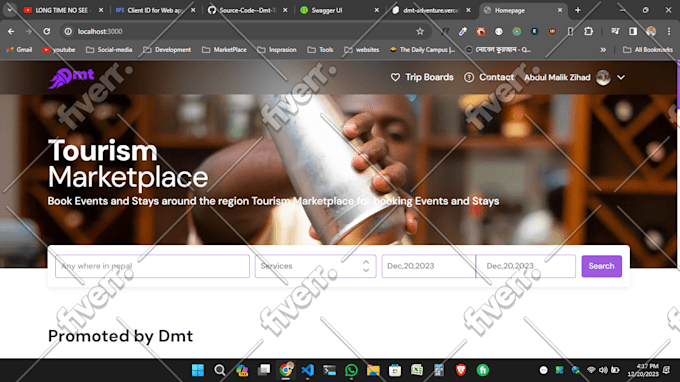680x382 pixels.
Task: Open the All Bookmarks folder
Action: [x=648, y=50]
